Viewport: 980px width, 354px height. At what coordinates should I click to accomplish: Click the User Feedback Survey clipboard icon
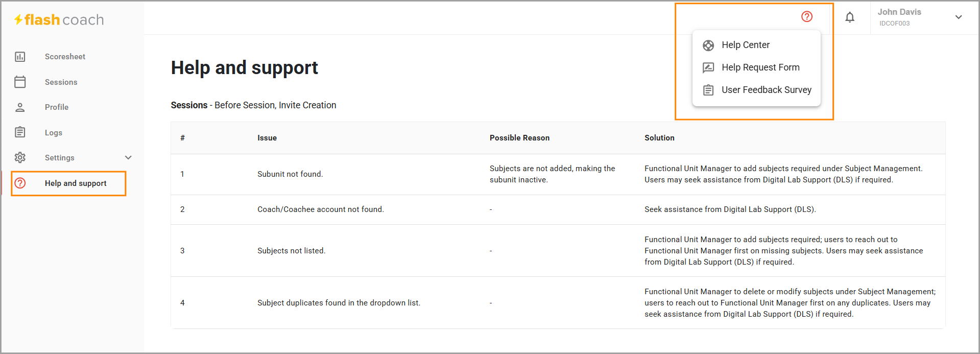click(708, 90)
